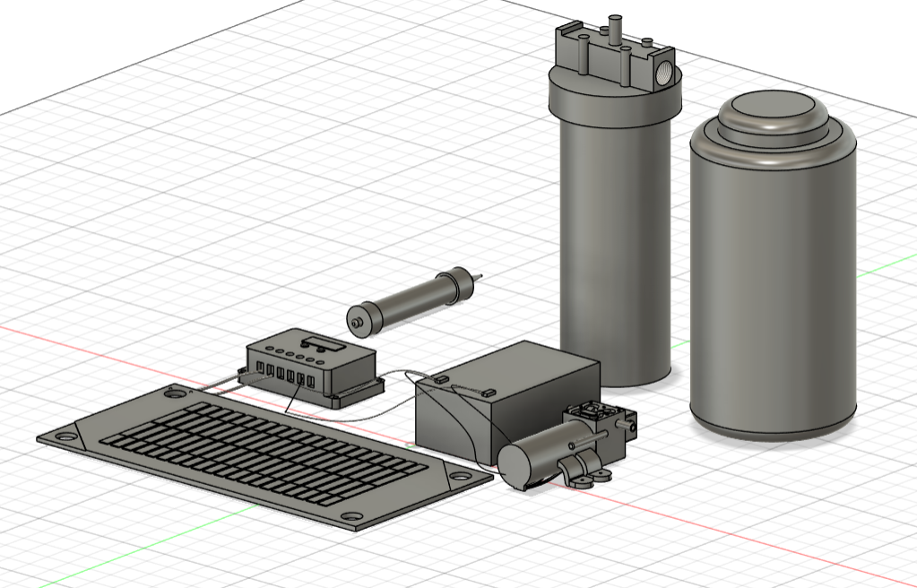Select the terminal row on controller front

(285, 375)
